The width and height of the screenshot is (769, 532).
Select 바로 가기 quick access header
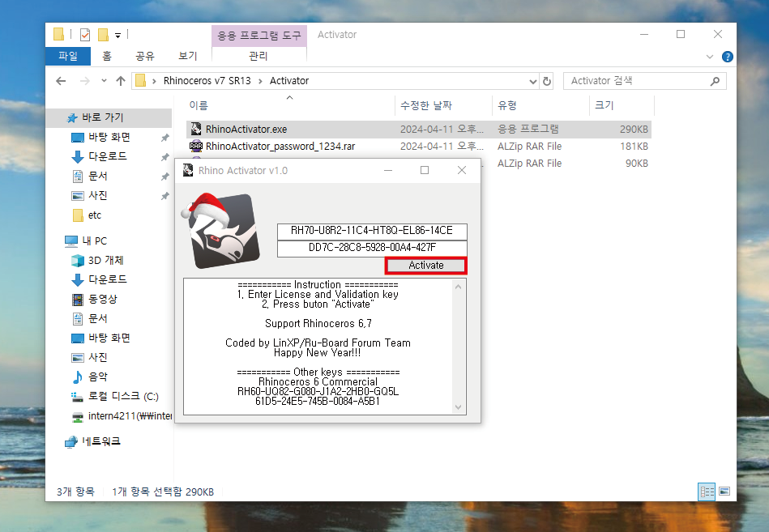click(102, 117)
